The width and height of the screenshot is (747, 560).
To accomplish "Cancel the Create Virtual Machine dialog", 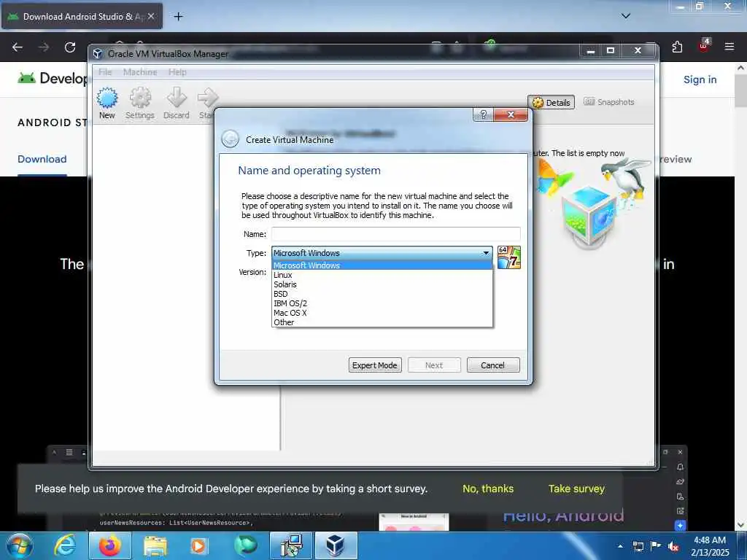I will tap(493, 365).
